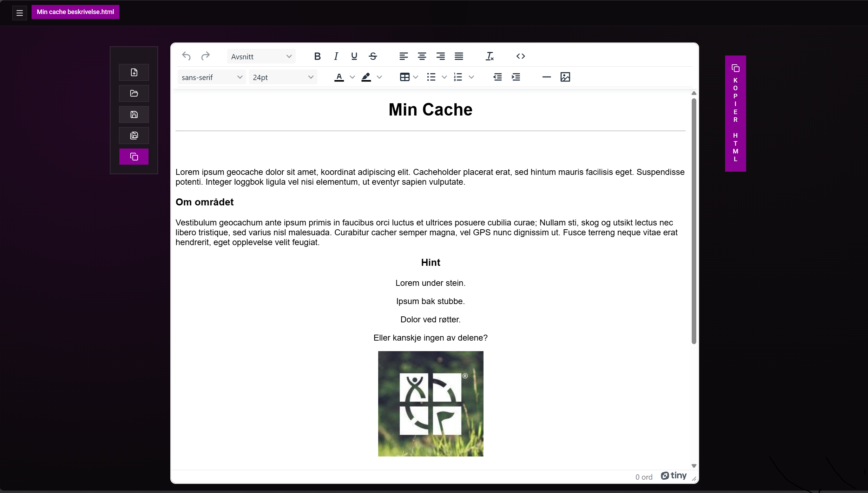Click the text Dolor ved røtter.
This screenshot has height=493, width=868.
[430, 320]
